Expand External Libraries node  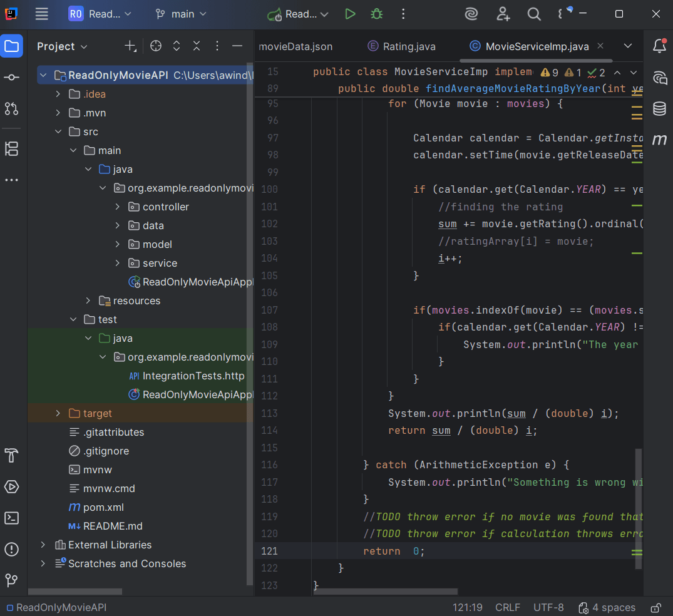43,545
